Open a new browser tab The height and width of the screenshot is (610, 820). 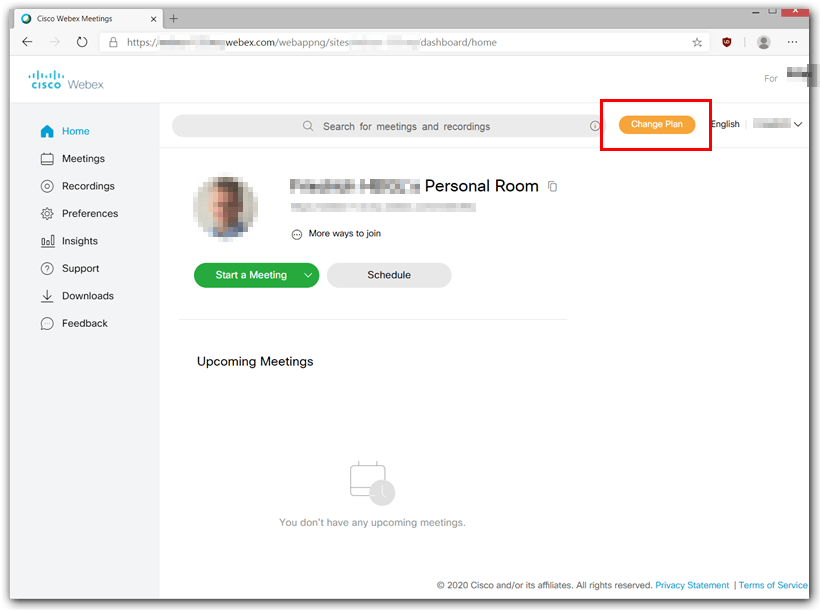[x=174, y=17]
